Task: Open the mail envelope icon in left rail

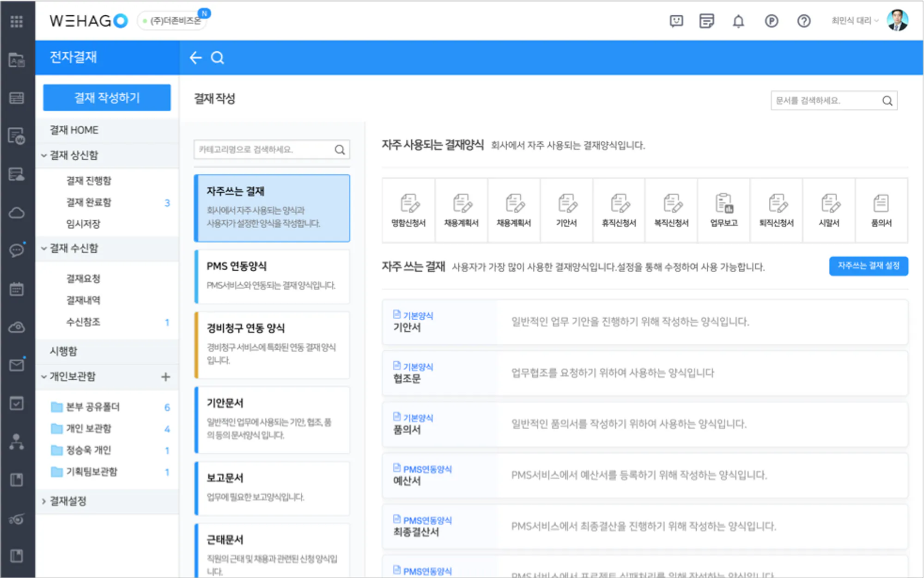Action: pyautogui.click(x=17, y=365)
